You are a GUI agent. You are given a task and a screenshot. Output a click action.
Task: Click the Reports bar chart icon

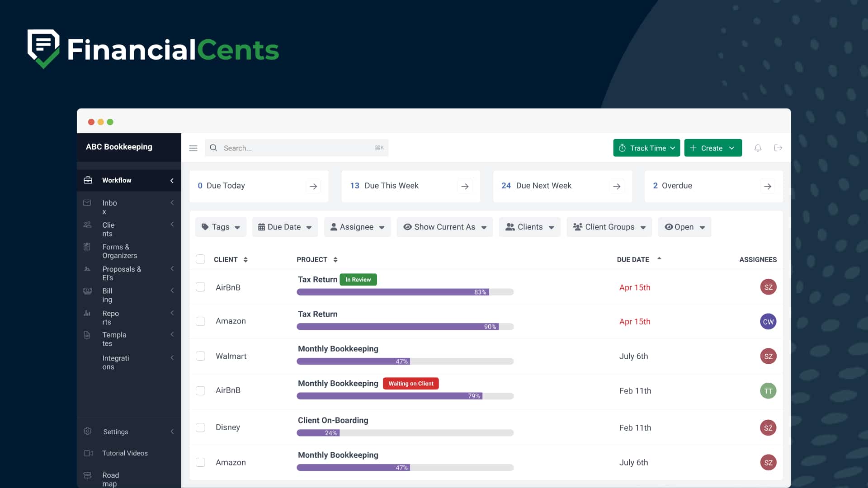[87, 313]
